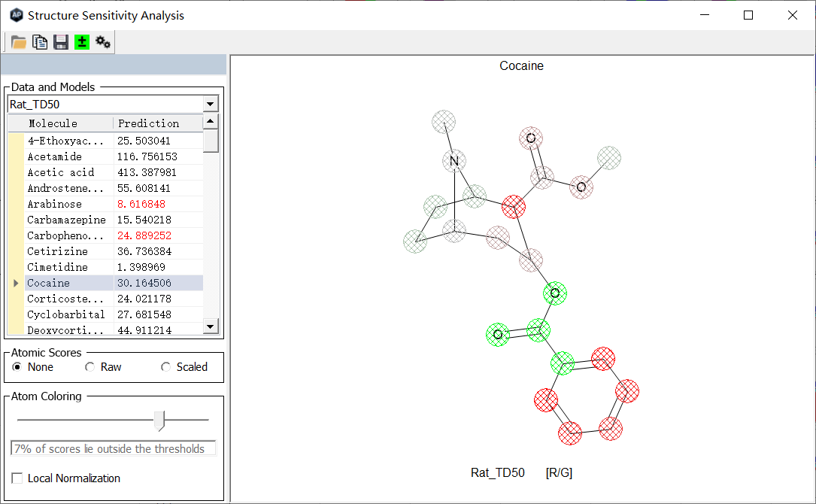Screen dimensions: 816x504
Task: Click the thresholds percentage text field
Action: coord(113,449)
